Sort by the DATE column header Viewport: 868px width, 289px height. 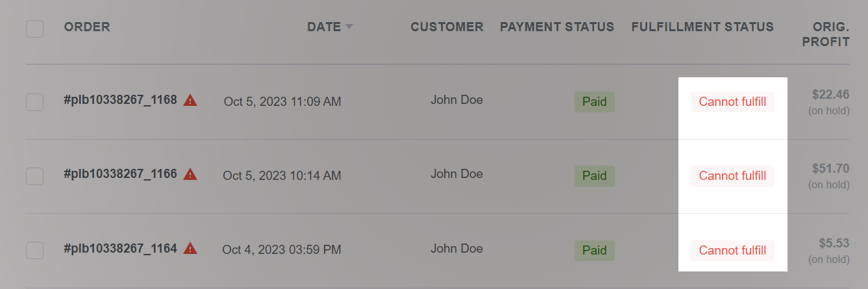324,27
